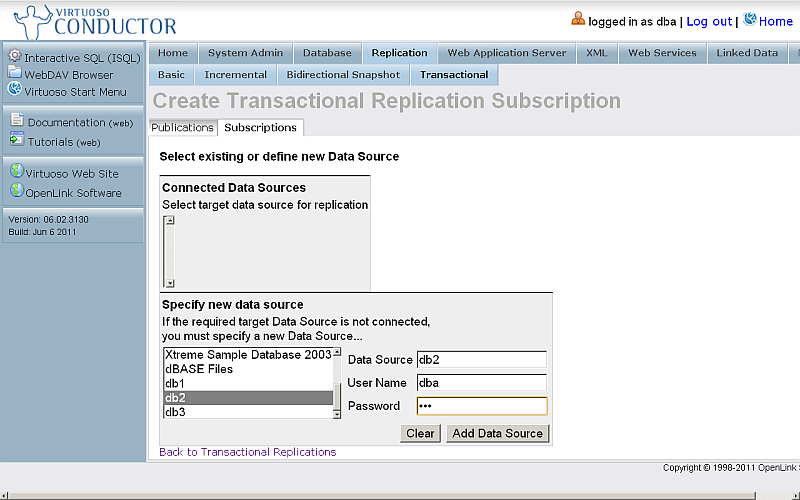Click the Home globe icon at top right
Image resolution: width=800 pixels, height=500 pixels.
[x=749, y=20]
